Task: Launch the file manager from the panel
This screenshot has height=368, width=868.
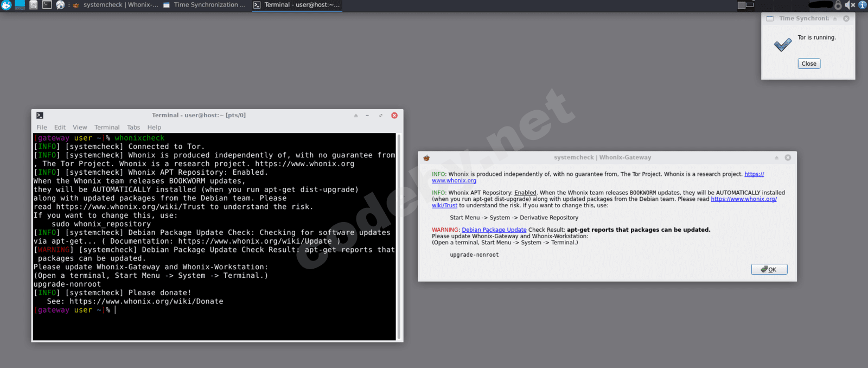Action: coord(33,5)
